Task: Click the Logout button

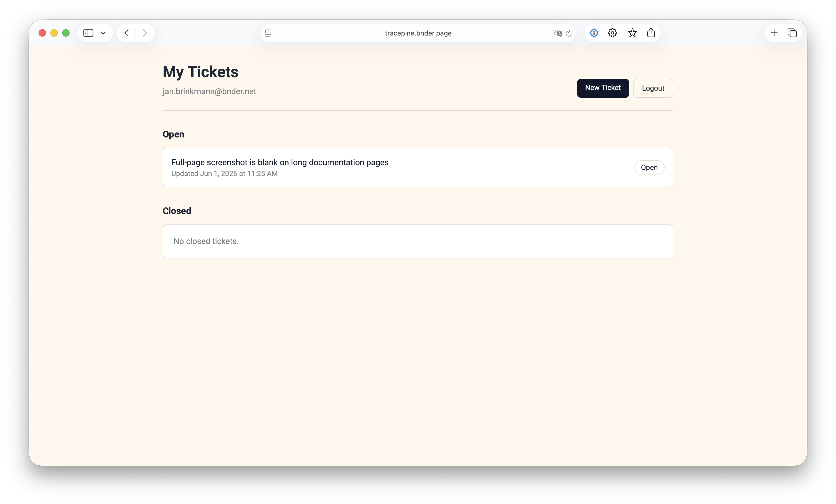Action: [x=653, y=88]
